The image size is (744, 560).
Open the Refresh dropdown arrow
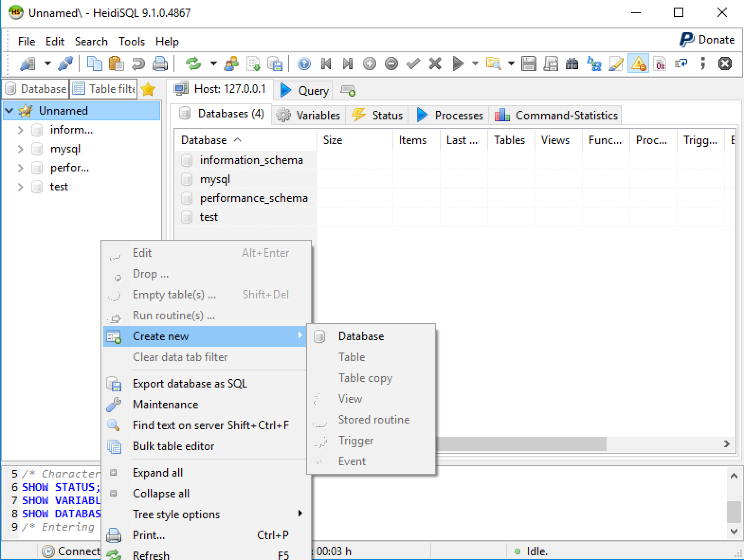point(213,63)
